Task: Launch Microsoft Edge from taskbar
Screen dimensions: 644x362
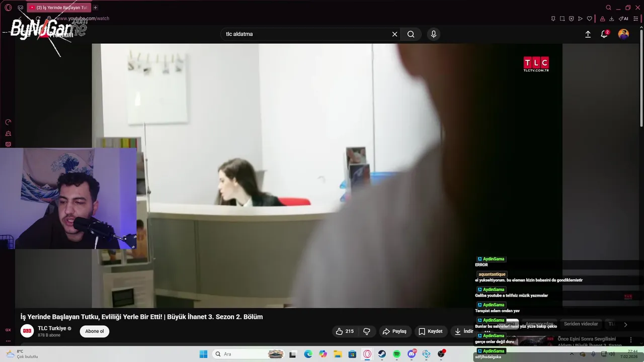Action: (x=308, y=354)
